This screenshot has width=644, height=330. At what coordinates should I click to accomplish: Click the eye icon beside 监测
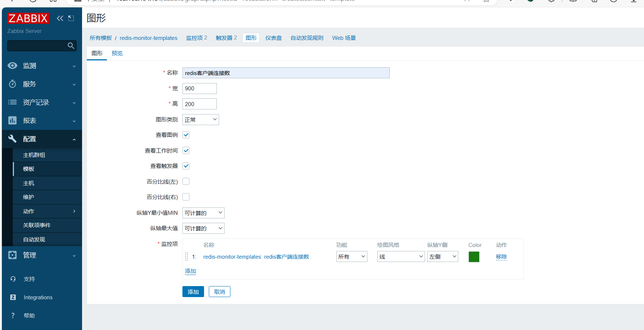click(x=12, y=65)
